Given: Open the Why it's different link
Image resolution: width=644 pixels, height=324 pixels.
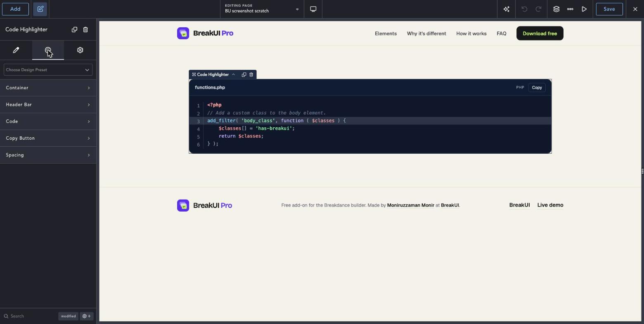Looking at the screenshot, I should tap(426, 33).
